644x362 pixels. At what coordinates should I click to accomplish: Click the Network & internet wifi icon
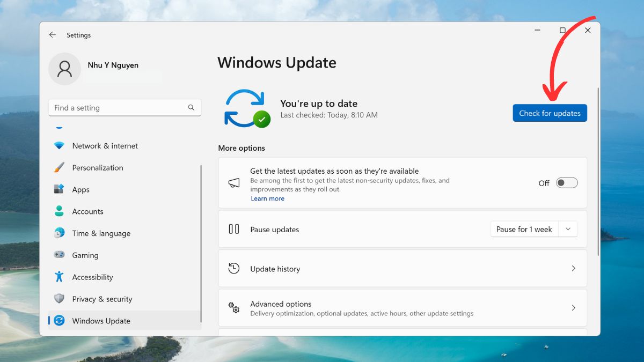(x=59, y=146)
